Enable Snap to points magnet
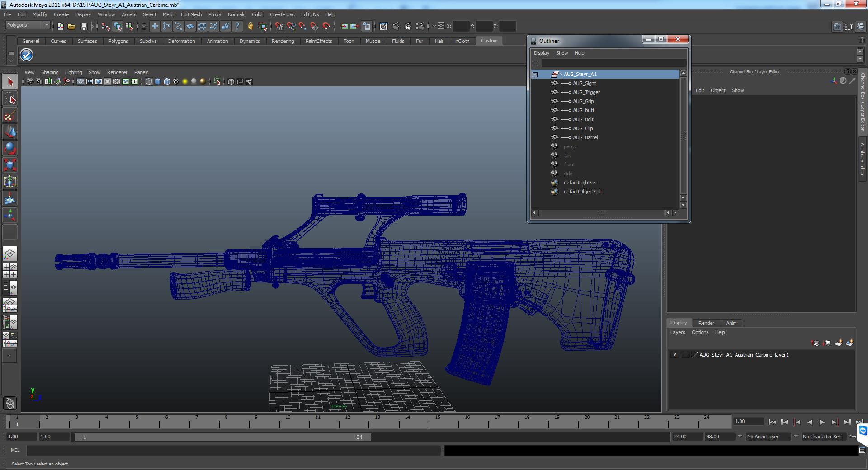Screen dimensions: 868x470 point(303,26)
